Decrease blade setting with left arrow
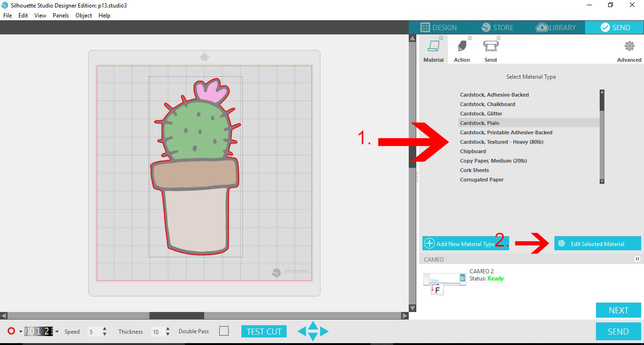Viewport: 644px width, 345px height. [21, 331]
